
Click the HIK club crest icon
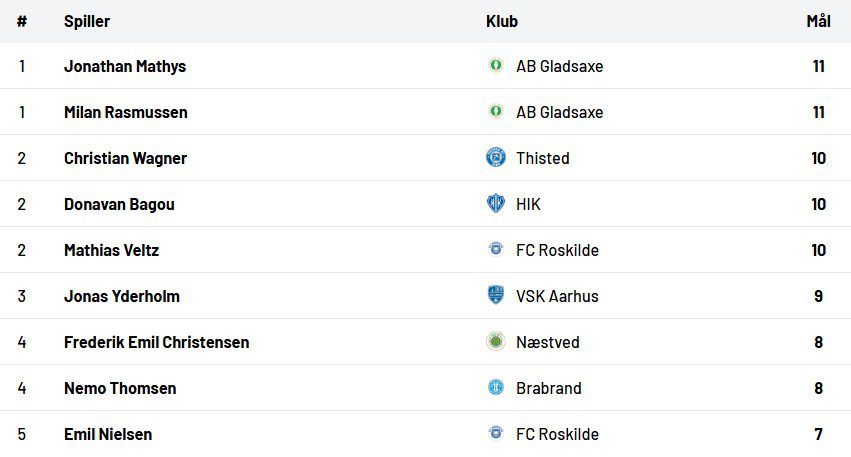[495, 204]
